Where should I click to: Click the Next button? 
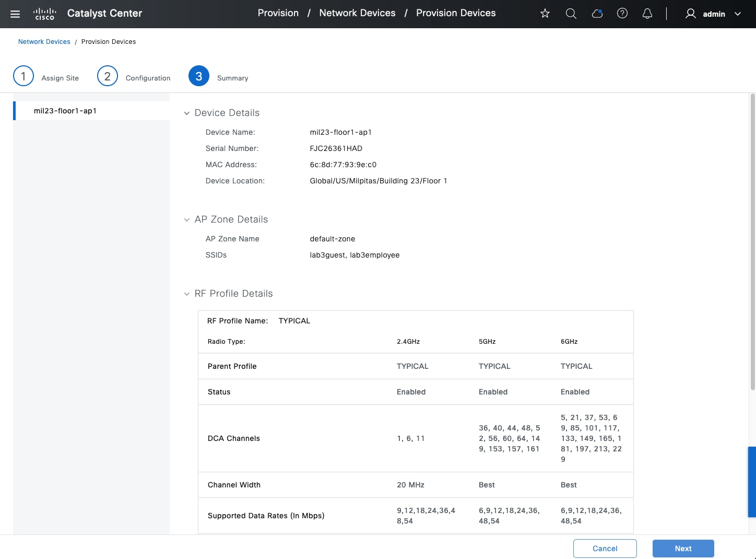click(683, 549)
